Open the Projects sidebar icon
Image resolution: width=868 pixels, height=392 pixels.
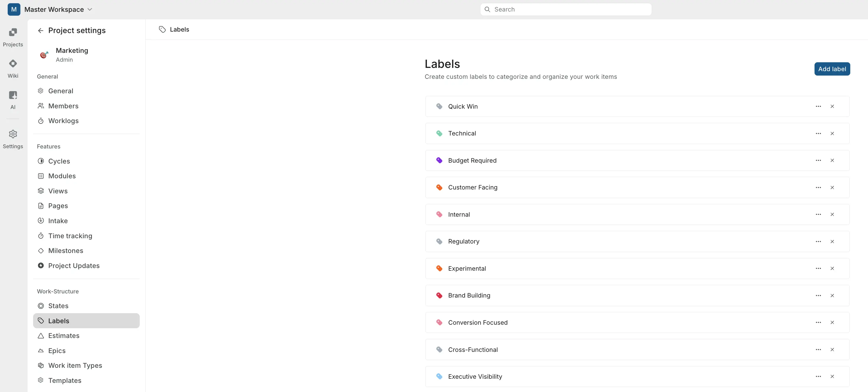tap(13, 32)
